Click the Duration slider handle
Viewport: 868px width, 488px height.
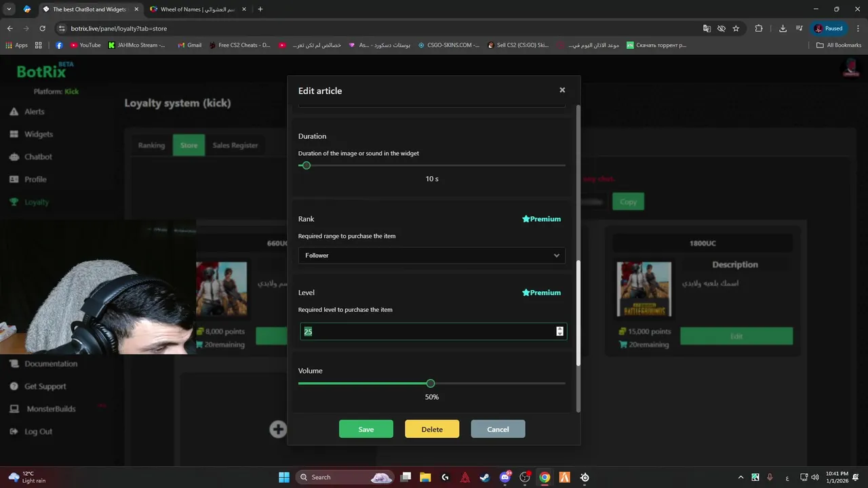point(306,165)
